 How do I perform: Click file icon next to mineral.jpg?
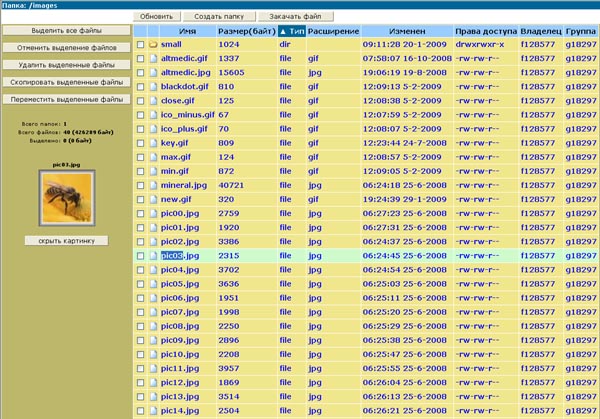point(153,186)
